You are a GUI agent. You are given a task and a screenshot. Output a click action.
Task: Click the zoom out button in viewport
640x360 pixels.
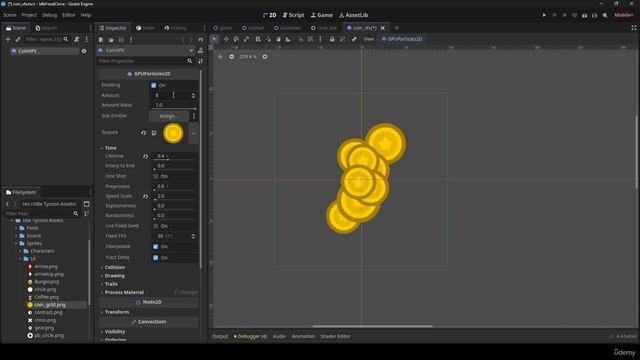point(231,57)
